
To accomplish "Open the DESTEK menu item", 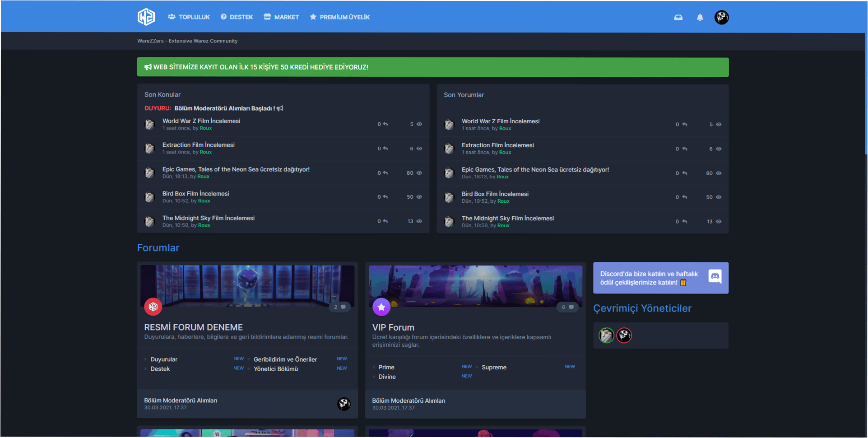I will point(237,17).
